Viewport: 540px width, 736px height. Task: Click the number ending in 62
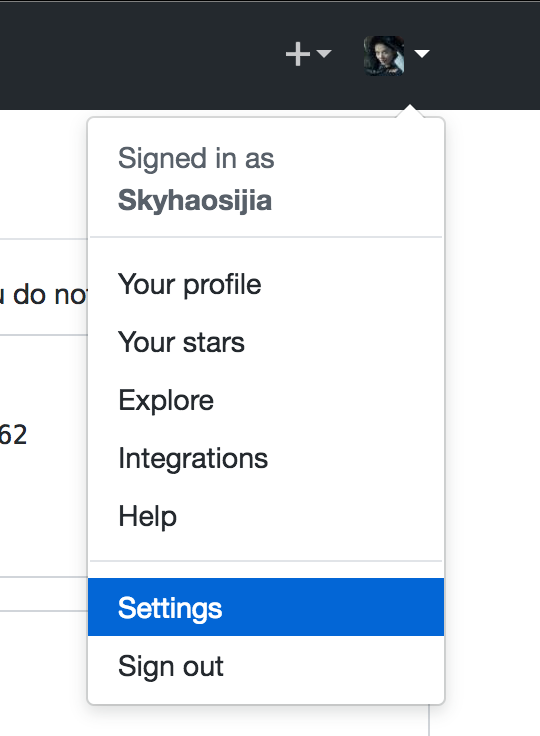tap(13, 435)
